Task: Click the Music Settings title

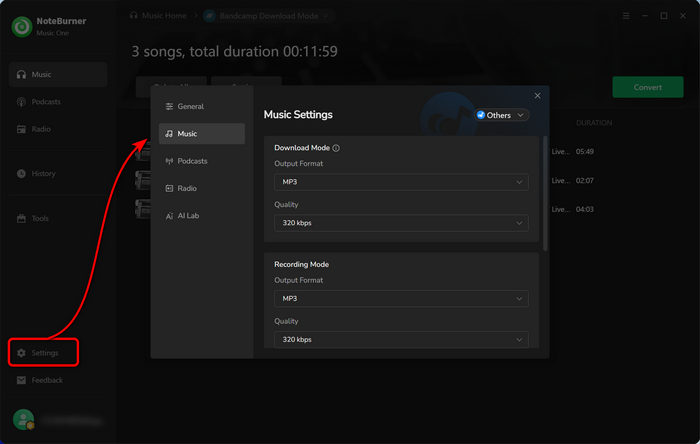Action: click(x=298, y=115)
